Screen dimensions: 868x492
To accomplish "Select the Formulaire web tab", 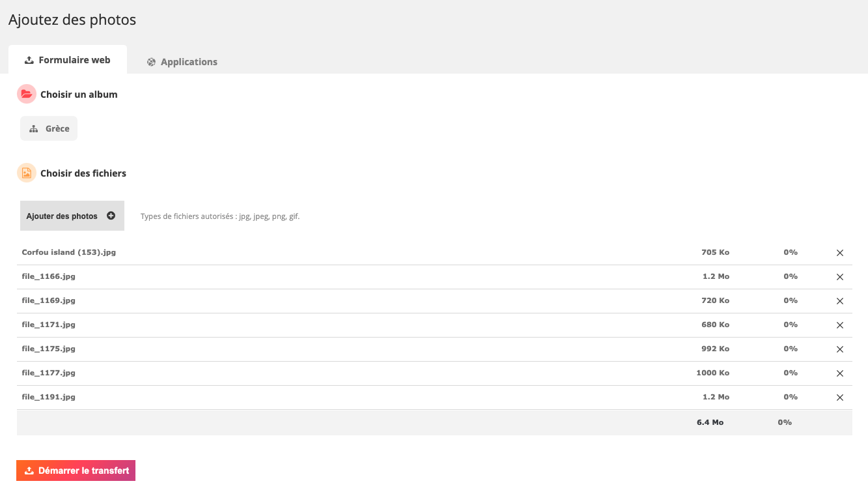I will 68,60.
